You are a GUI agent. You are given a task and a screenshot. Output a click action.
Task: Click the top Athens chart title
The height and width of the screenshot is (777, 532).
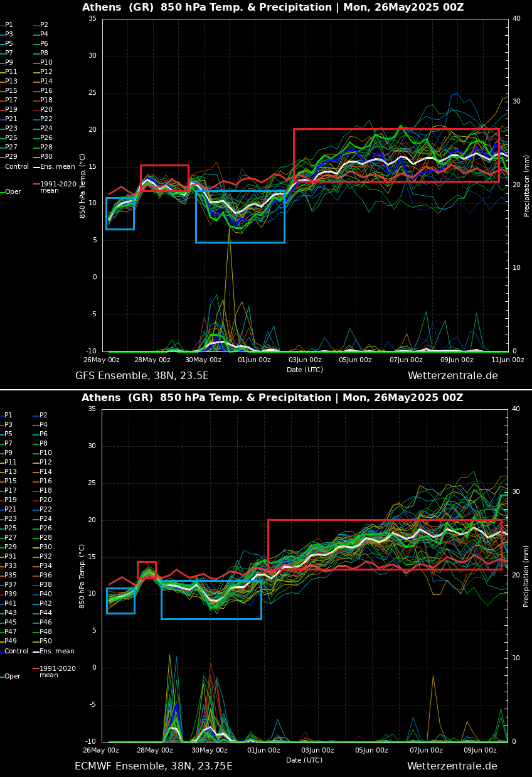[273, 8]
